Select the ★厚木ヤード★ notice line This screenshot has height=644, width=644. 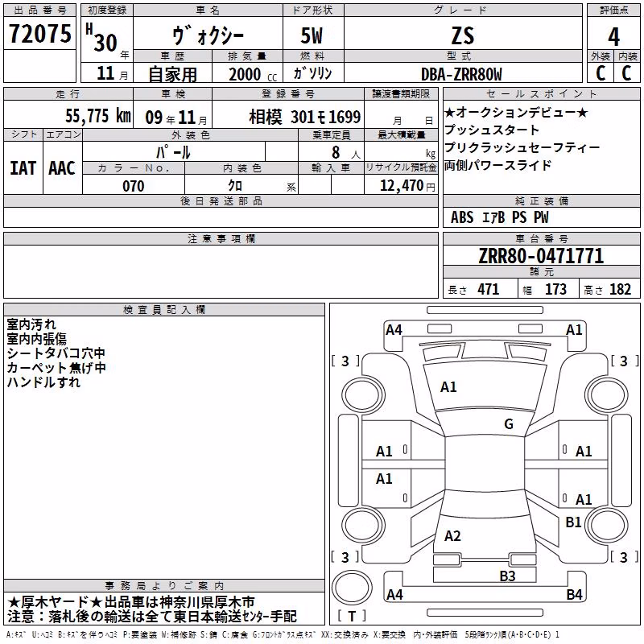[131, 602]
